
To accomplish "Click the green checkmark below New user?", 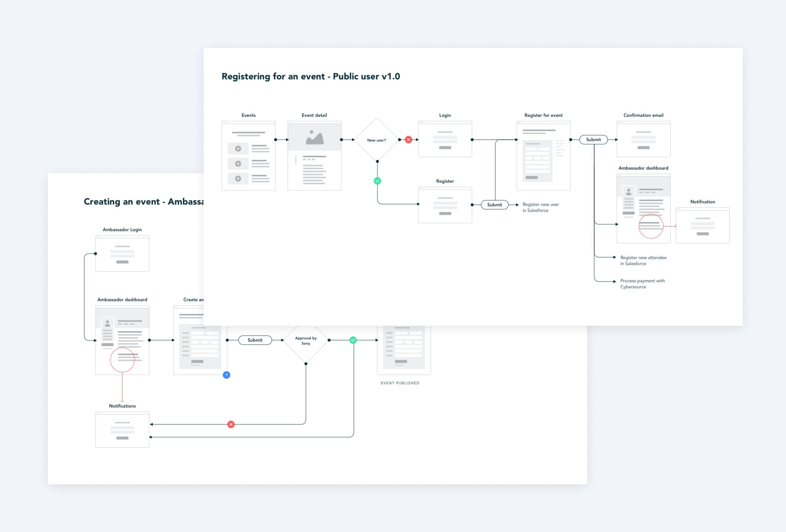I will [x=377, y=181].
